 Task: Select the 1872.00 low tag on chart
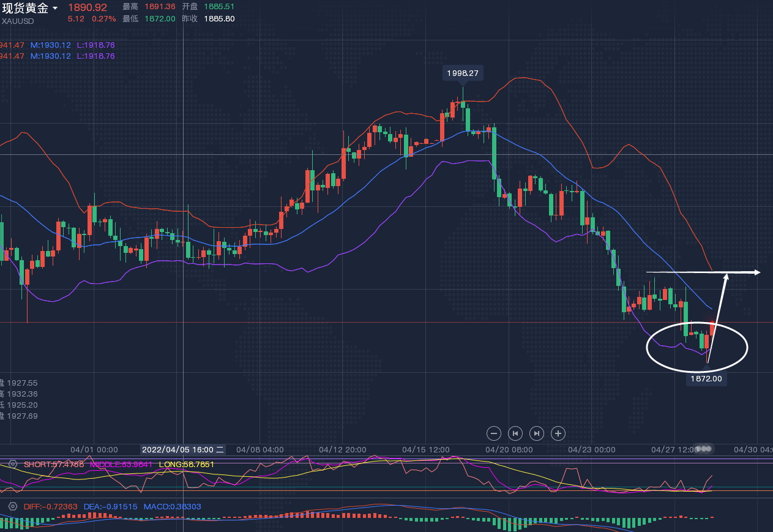[x=706, y=379]
